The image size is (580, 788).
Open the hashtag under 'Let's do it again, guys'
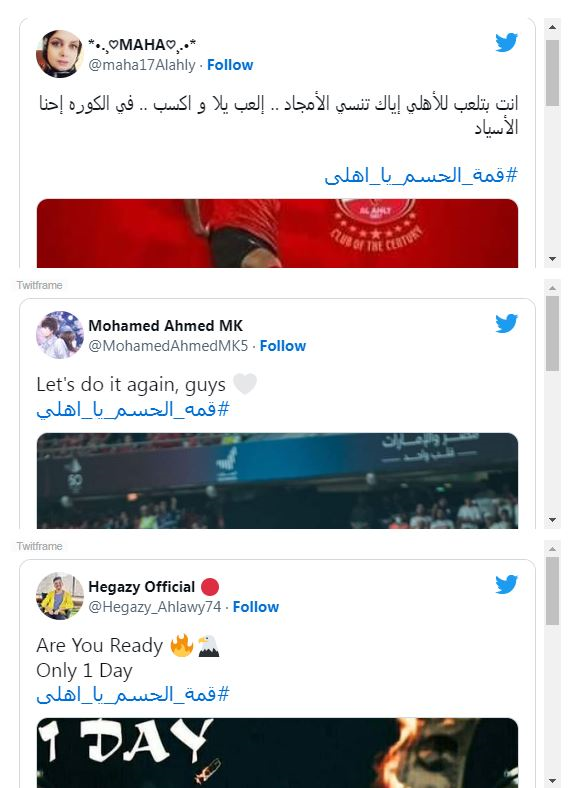pos(133,410)
